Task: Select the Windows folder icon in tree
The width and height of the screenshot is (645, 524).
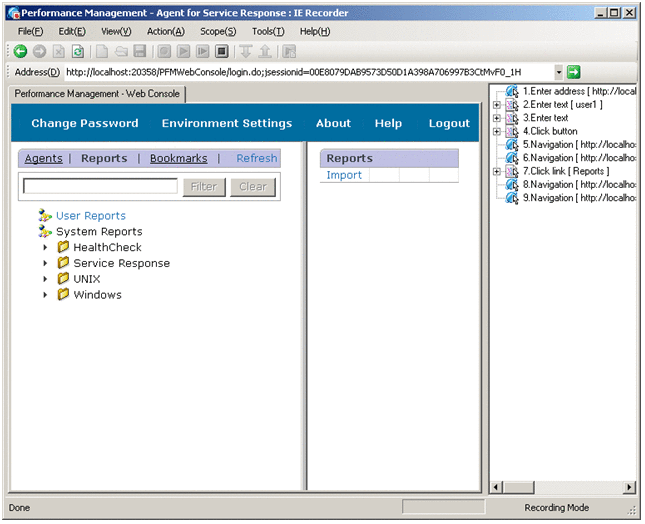Action: (x=63, y=295)
